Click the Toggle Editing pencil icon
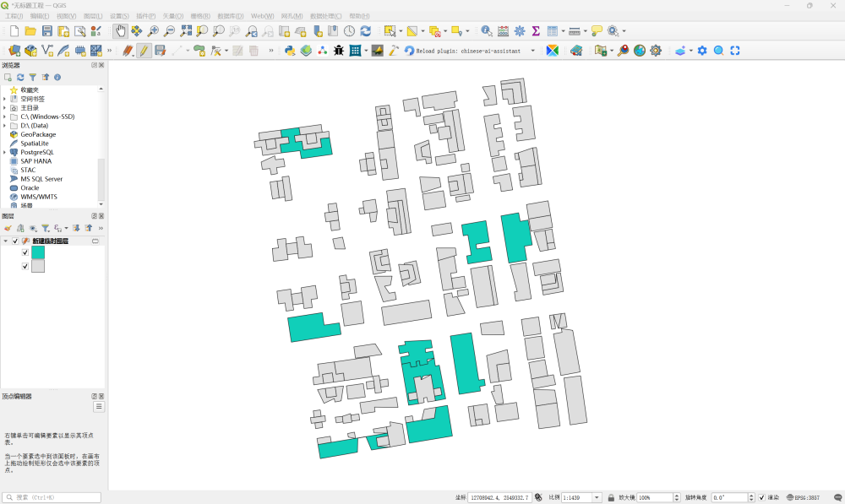Viewport: 845px width, 504px height. [x=144, y=51]
